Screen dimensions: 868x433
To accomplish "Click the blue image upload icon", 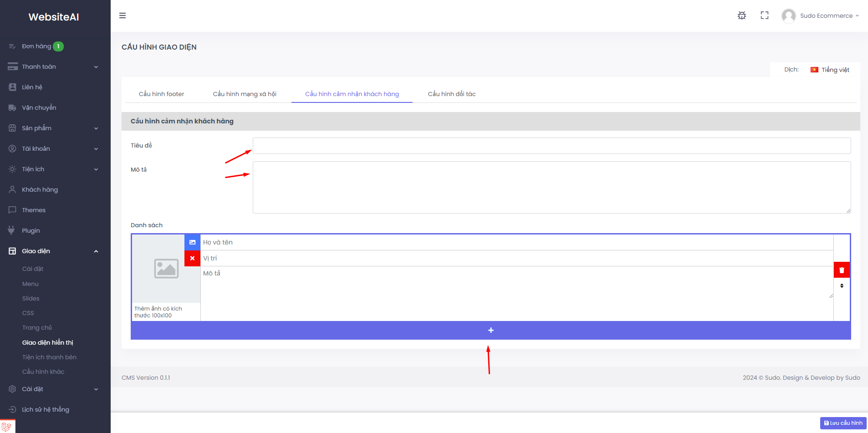I will (x=192, y=242).
